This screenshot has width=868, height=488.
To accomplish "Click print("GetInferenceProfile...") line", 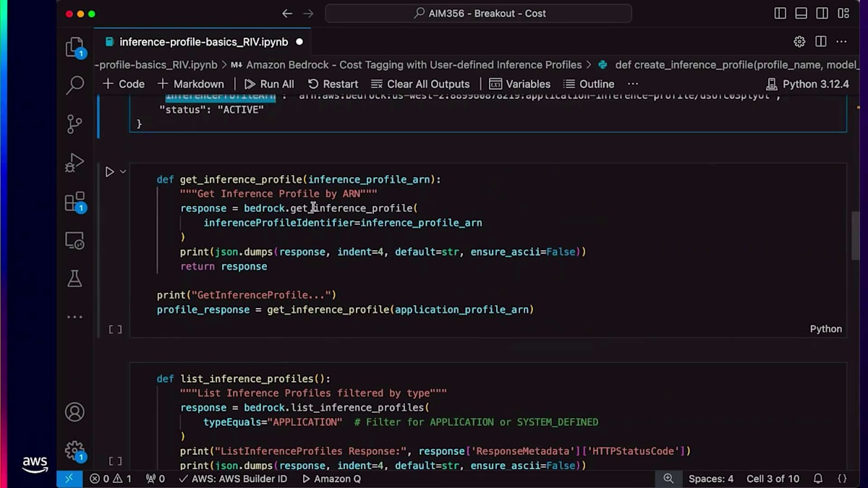I will pos(247,295).
